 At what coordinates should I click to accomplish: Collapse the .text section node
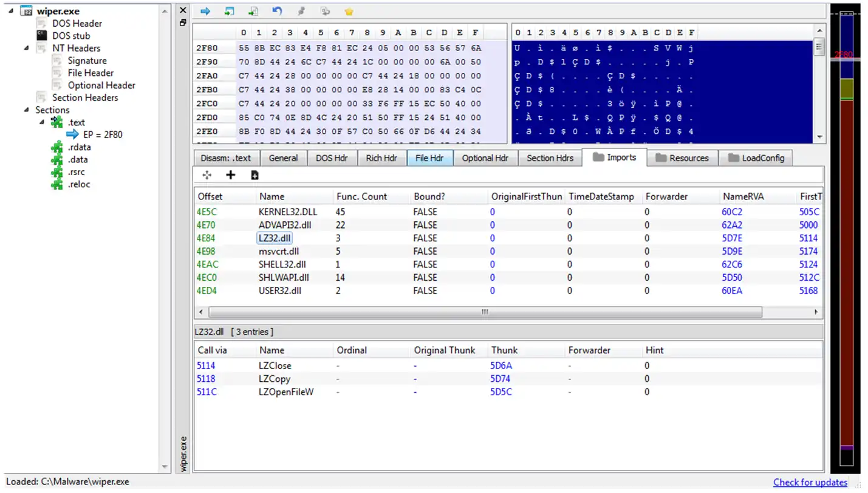pos(42,122)
